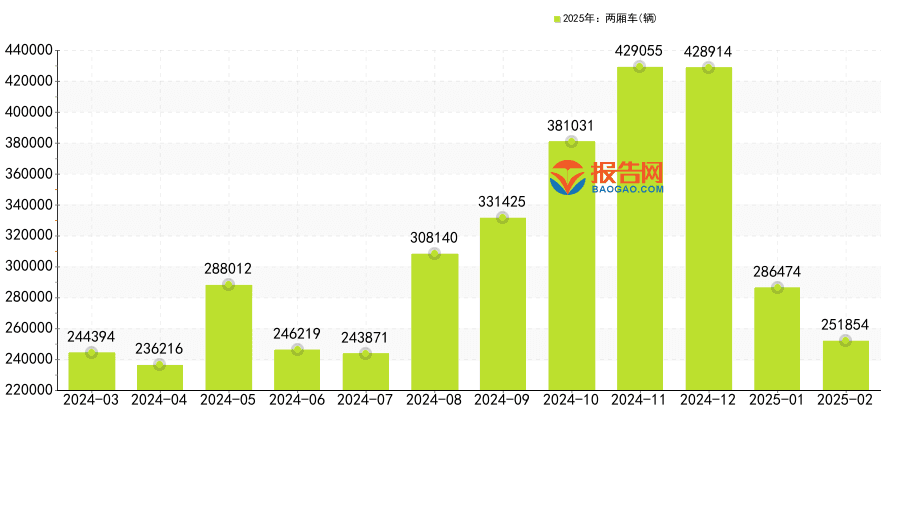This screenshot has width=900, height=530.
Task: Click y-axis value 360000
Action: click(x=29, y=174)
